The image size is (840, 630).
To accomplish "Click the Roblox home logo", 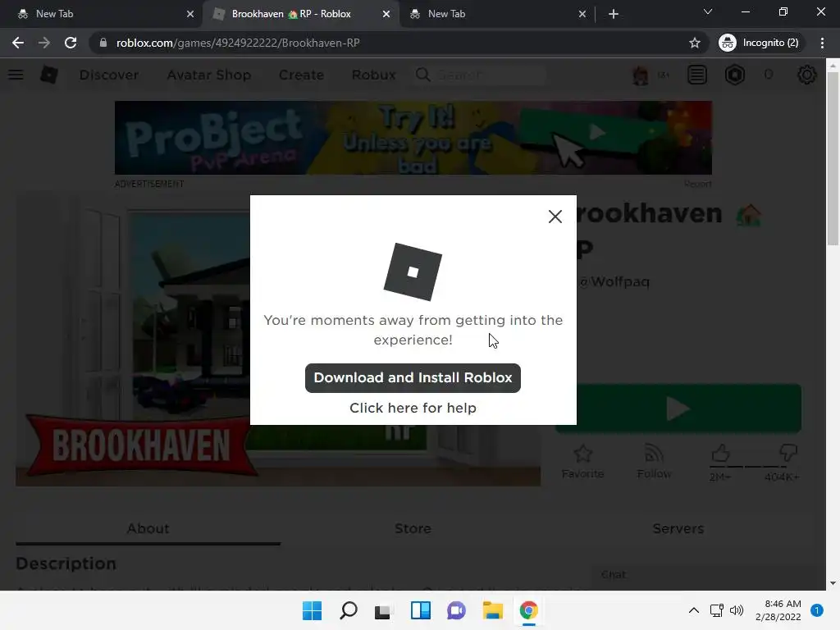I will (49, 75).
